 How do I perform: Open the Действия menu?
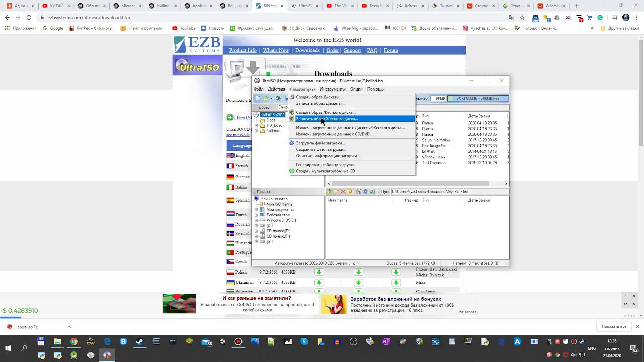pos(276,89)
